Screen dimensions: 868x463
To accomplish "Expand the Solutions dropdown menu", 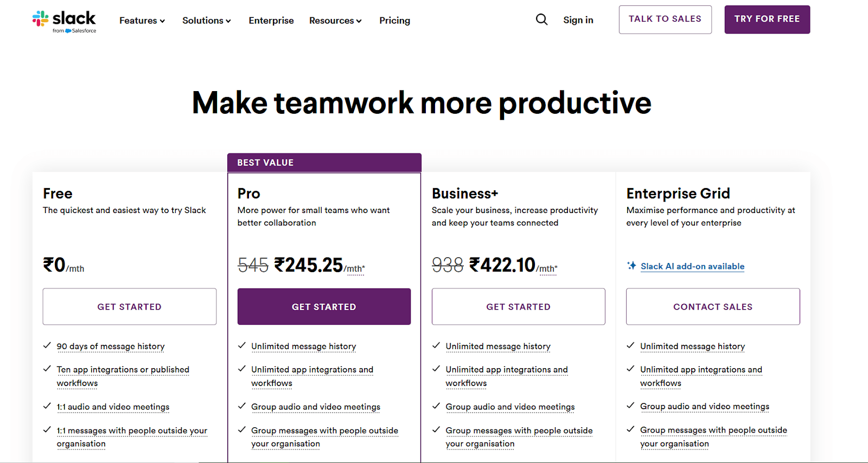I will [x=207, y=21].
